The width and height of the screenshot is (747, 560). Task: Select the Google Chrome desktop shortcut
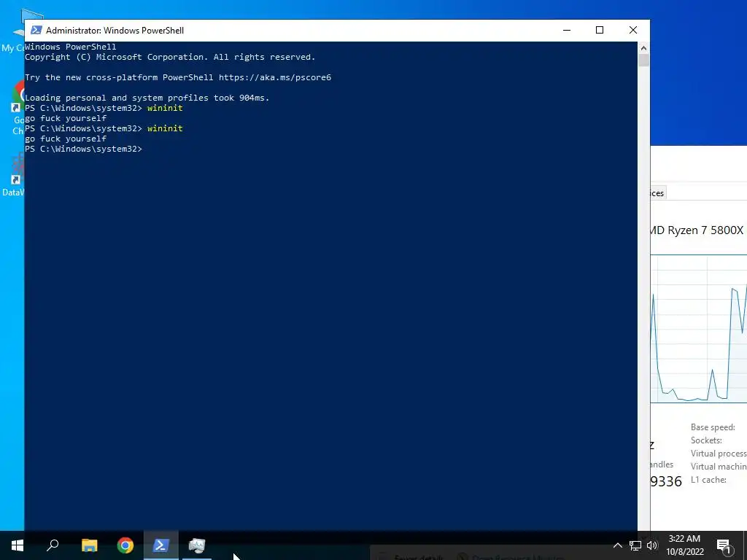click(18, 109)
